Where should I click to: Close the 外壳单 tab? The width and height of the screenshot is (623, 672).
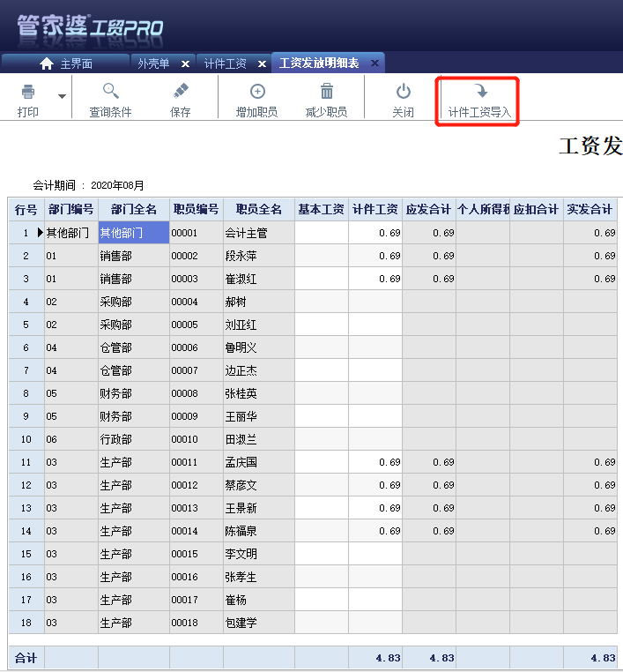coord(185,63)
